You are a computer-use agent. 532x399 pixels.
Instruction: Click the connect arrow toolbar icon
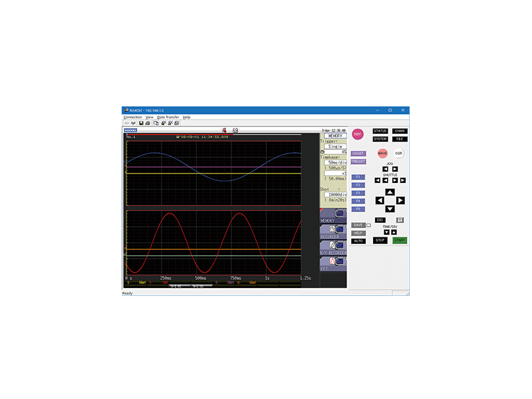coord(126,123)
